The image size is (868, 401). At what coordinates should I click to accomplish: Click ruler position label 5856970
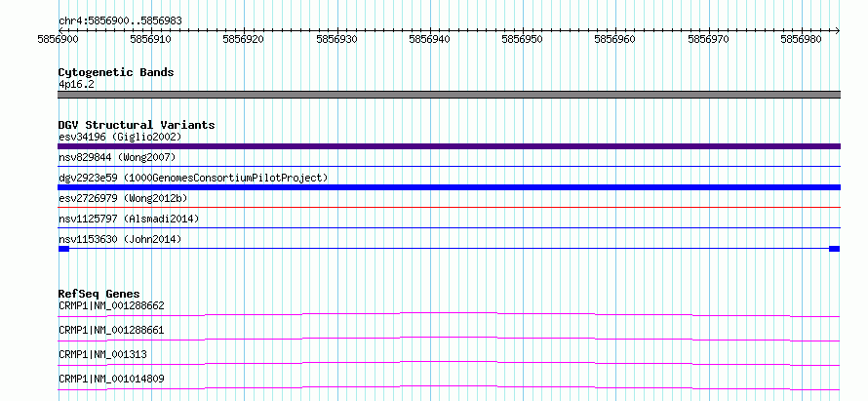[x=709, y=39]
